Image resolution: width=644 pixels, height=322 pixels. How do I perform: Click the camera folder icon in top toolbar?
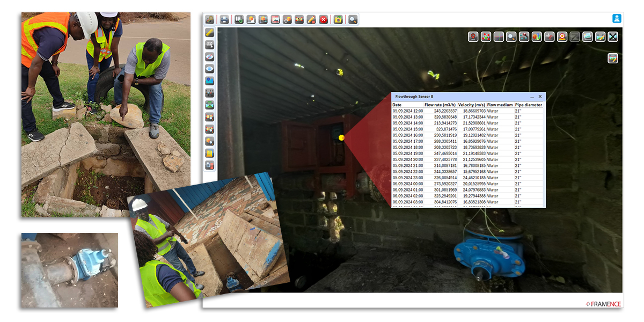point(338,19)
